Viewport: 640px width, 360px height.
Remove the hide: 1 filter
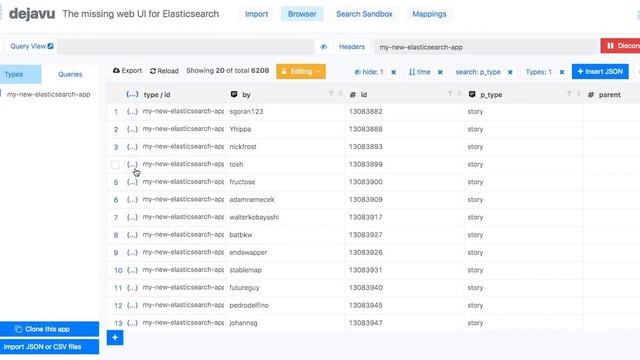pos(393,72)
